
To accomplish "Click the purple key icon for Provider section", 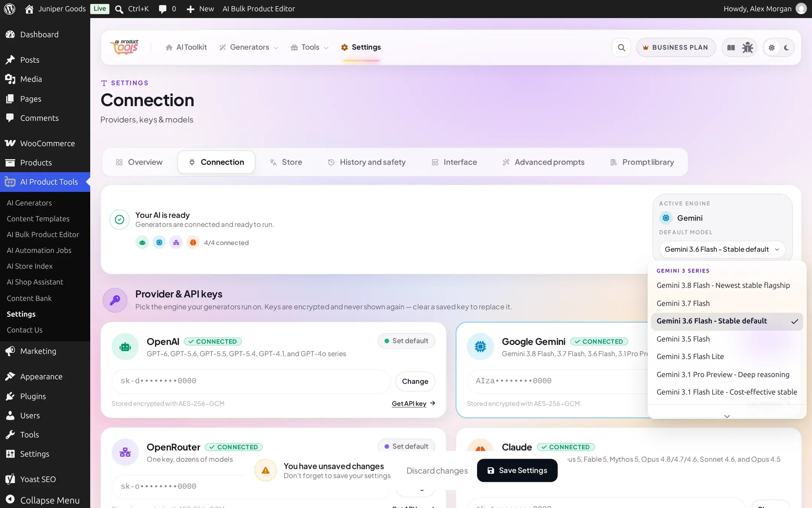I will coord(115,300).
